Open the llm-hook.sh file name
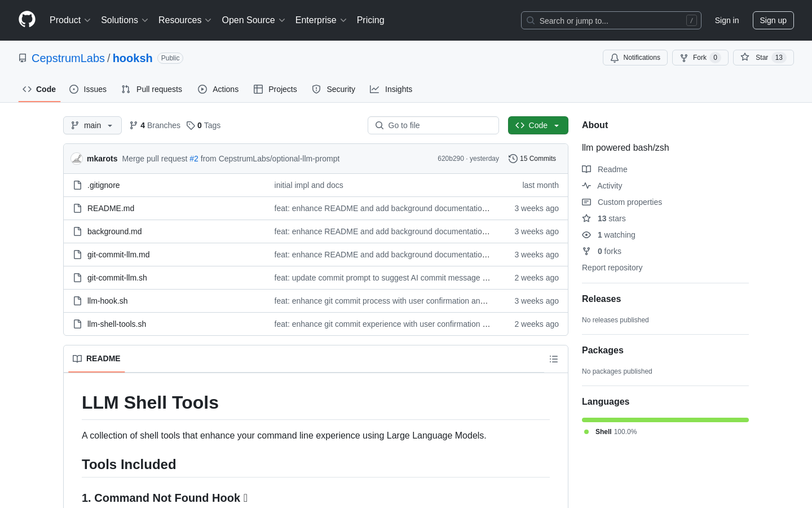 pyautogui.click(x=107, y=301)
